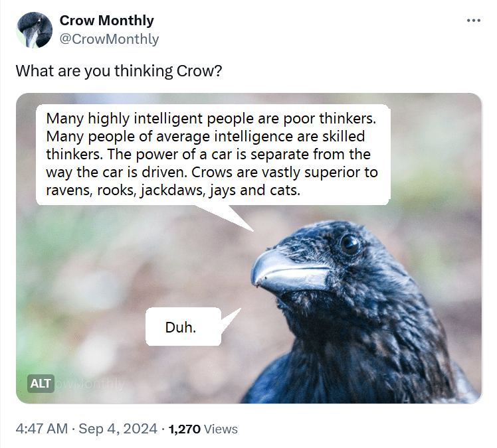Open the Crow Monthly display name
This screenshot has height=448, width=497.
[x=106, y=21]
